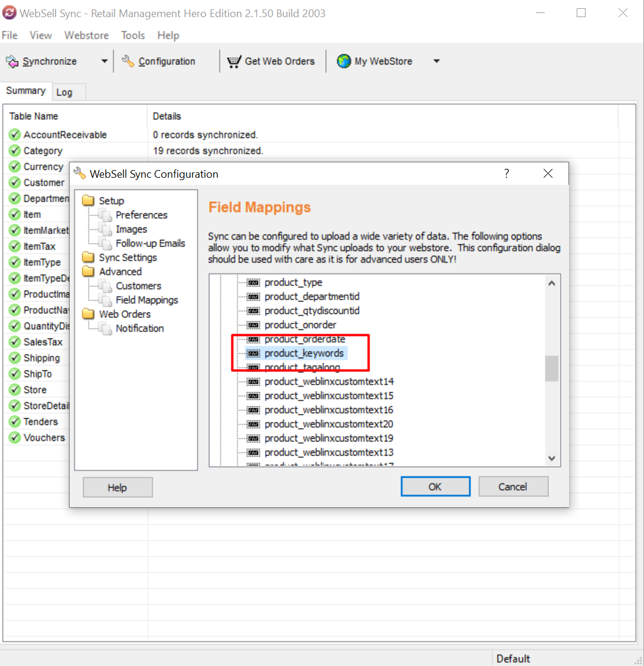The width and height of the screenshot is (644, 666).
Task: Open the File menu
Action: (x=10, y=35)
